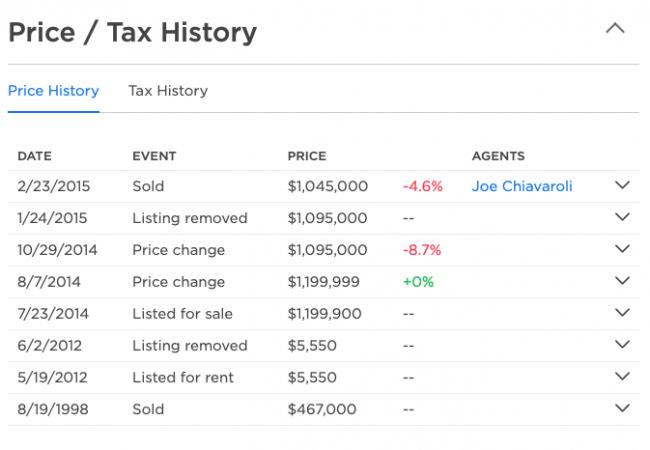
Task: Expand the 7/23/2014 Listed for sale row
Action: click(623, 314)
